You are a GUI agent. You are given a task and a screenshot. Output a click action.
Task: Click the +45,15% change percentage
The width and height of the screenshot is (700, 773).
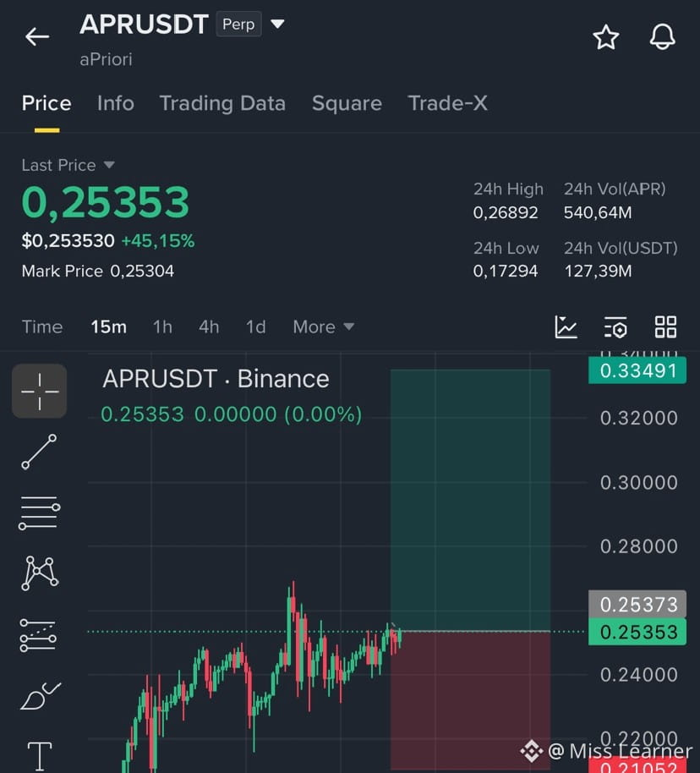(x=158, y=240)
